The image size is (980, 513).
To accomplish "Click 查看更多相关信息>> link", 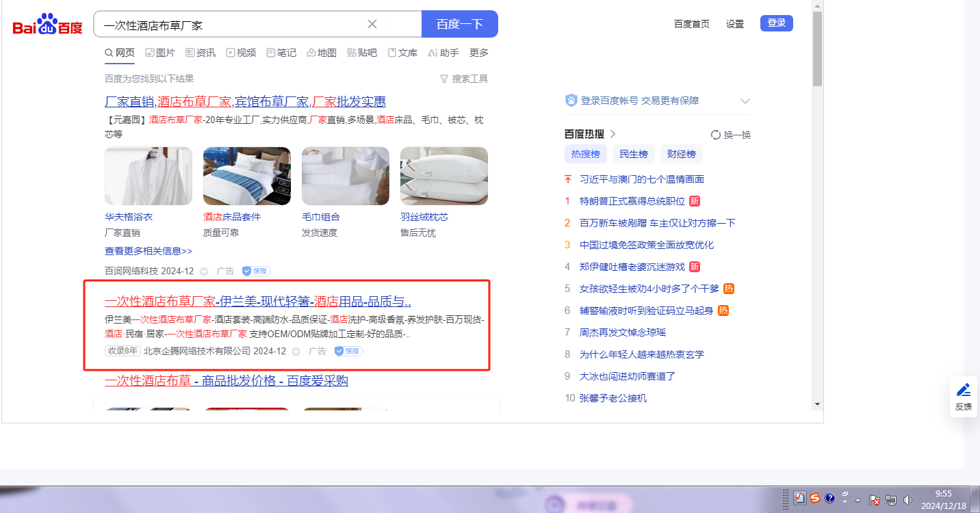I will point(149,251).
